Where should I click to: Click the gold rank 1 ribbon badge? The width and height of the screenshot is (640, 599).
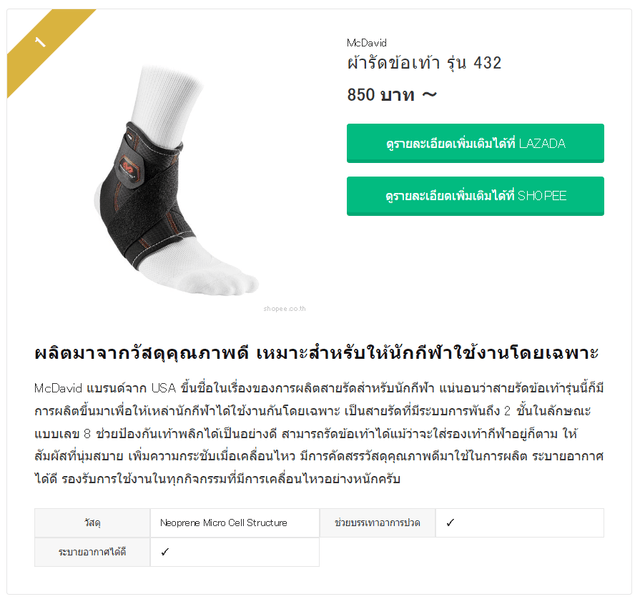click(x=46, y=45)
